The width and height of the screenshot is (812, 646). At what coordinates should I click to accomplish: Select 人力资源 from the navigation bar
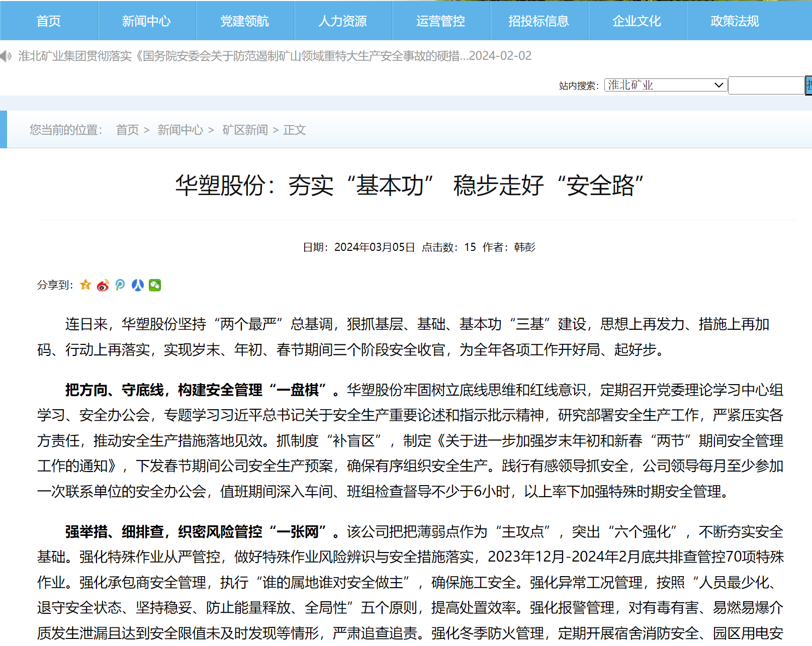343,21
